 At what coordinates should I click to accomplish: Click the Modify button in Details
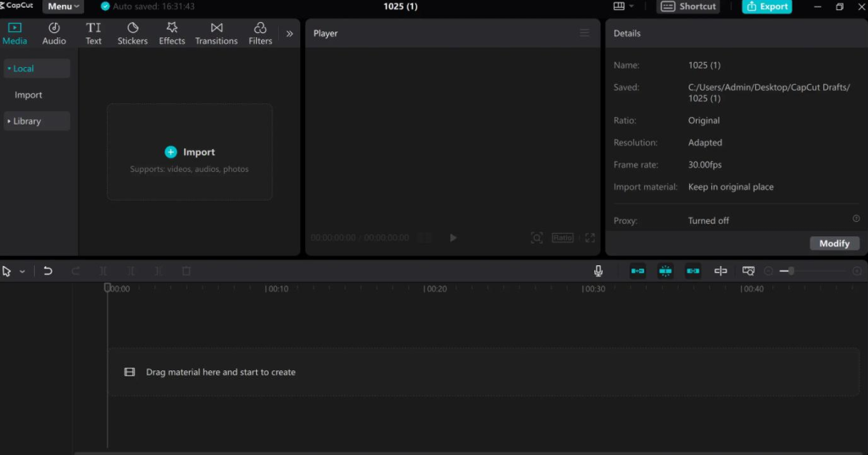[x=834, y=243]
